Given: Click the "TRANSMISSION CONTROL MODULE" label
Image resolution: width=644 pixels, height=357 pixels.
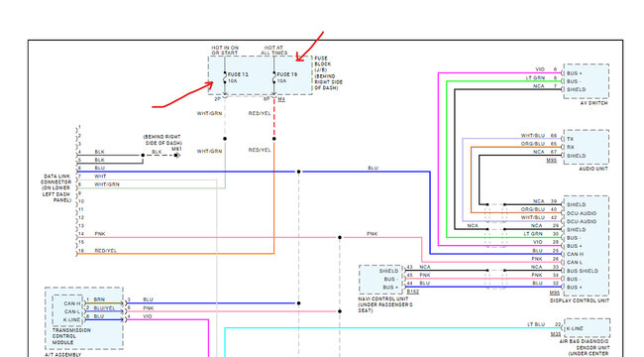Looking at the screenshot, I should click(x=70, y=336).
